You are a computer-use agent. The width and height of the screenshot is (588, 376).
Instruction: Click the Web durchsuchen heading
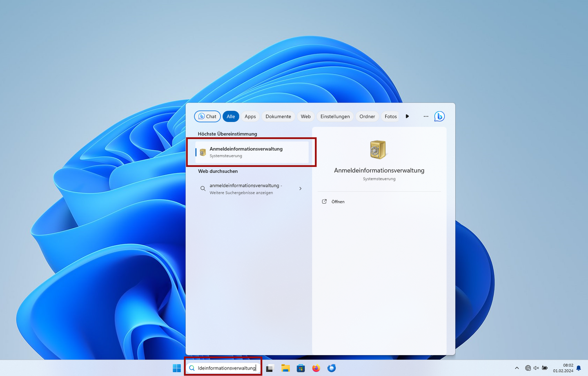click(x=218, y=171)
